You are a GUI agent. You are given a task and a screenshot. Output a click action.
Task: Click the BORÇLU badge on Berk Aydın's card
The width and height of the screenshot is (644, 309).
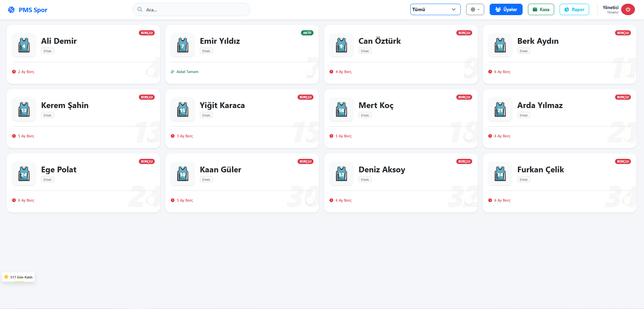pyautogui.click(x=623, y=33)
